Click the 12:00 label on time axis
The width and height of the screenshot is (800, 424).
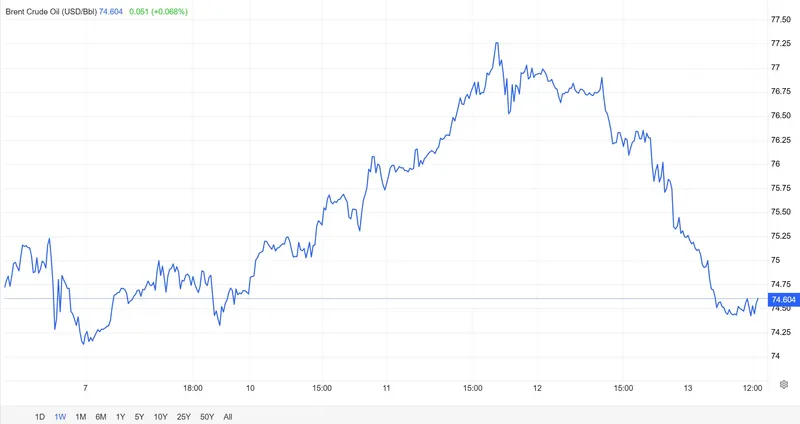(753, 387)
